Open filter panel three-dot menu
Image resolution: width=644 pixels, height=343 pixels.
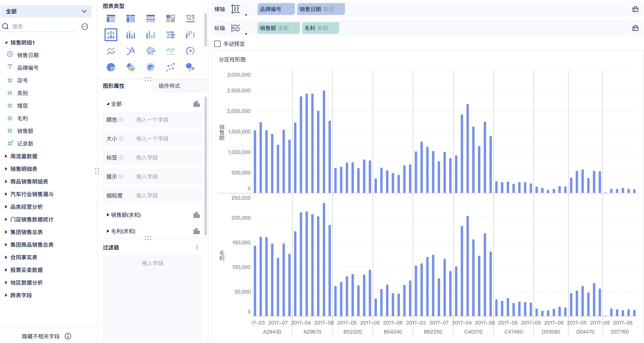tap(197, 247)
